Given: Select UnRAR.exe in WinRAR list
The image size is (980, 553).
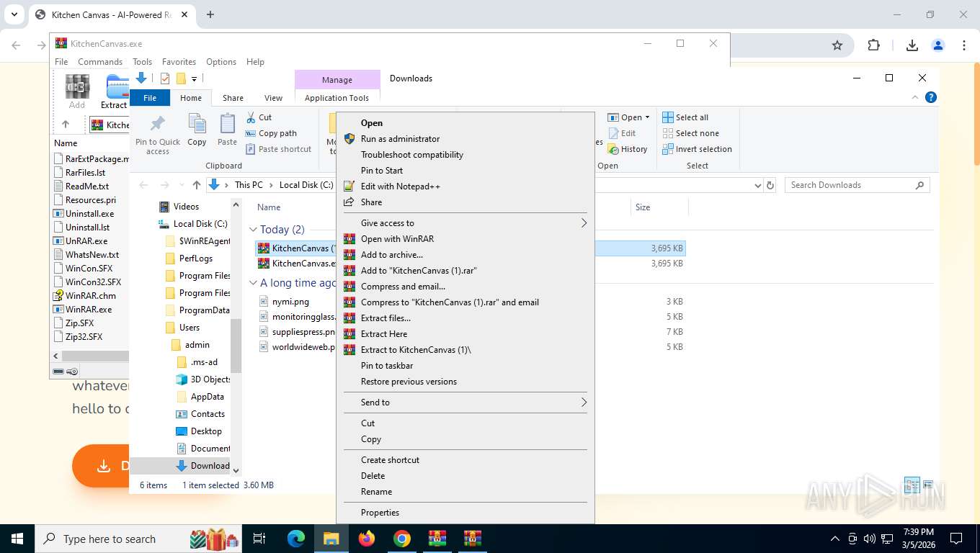Looking at the screenshot, I should coord(86,241).
